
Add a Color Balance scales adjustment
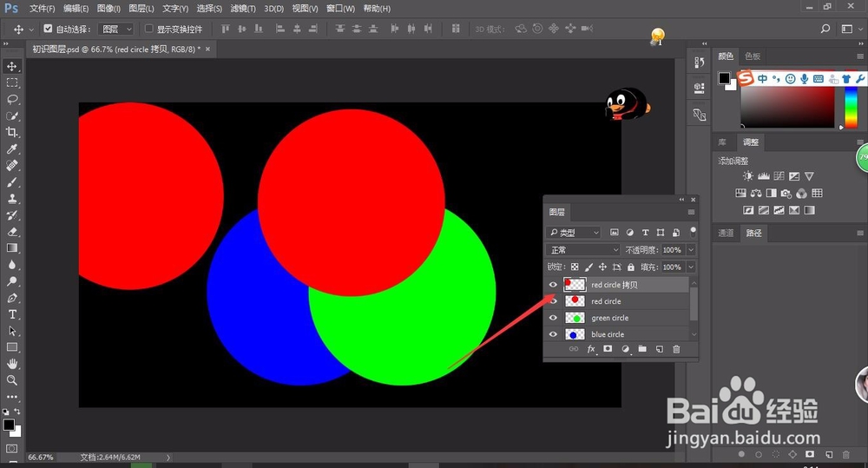coord(756,194)
